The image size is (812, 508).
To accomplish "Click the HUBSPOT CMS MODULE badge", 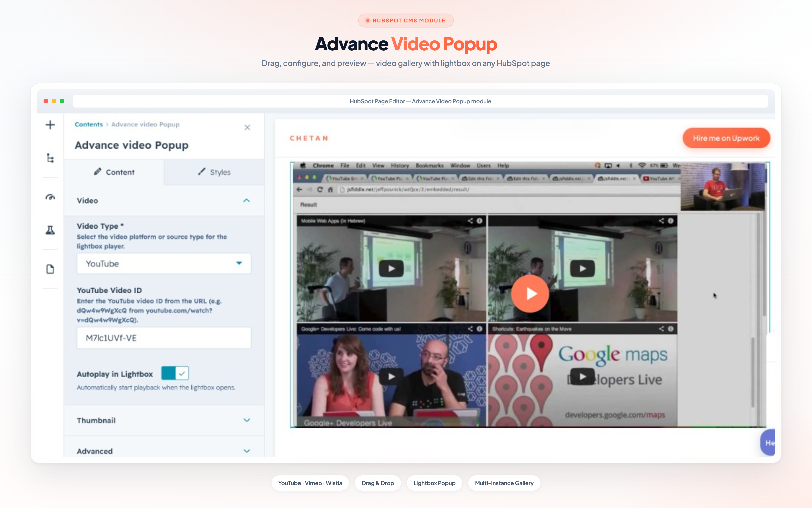I will (x=406, y=21).
